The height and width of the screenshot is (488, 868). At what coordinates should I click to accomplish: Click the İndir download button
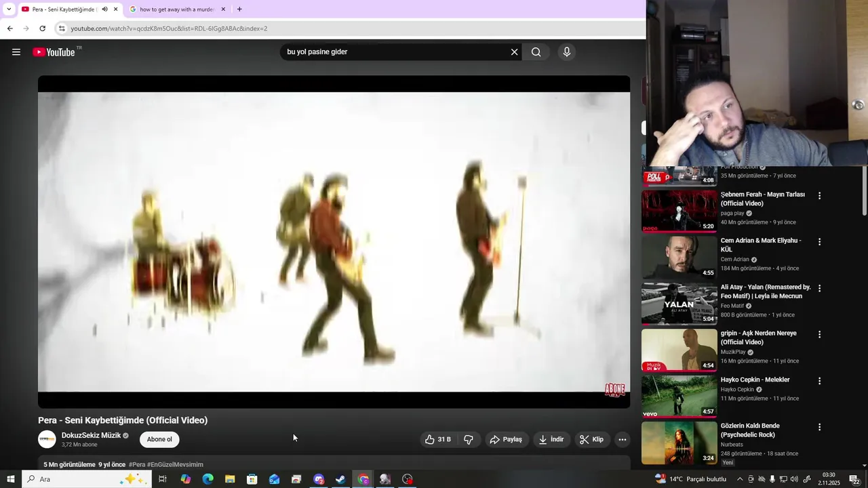[x=551, y=439]
